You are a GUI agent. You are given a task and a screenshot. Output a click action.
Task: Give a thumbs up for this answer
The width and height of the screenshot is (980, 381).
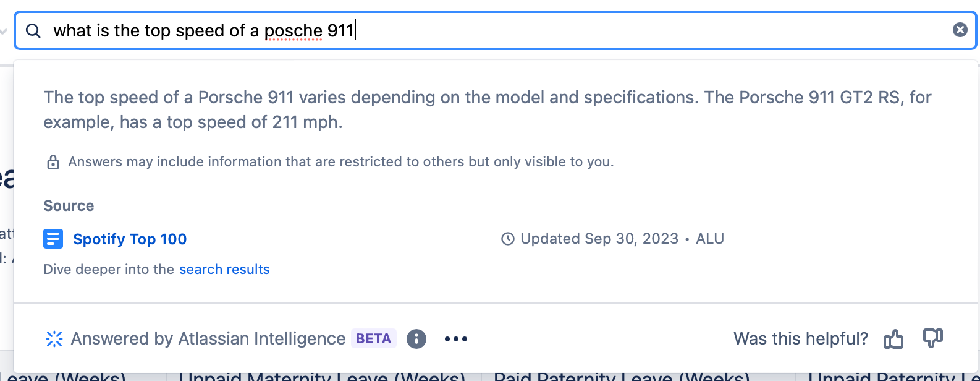893,339
